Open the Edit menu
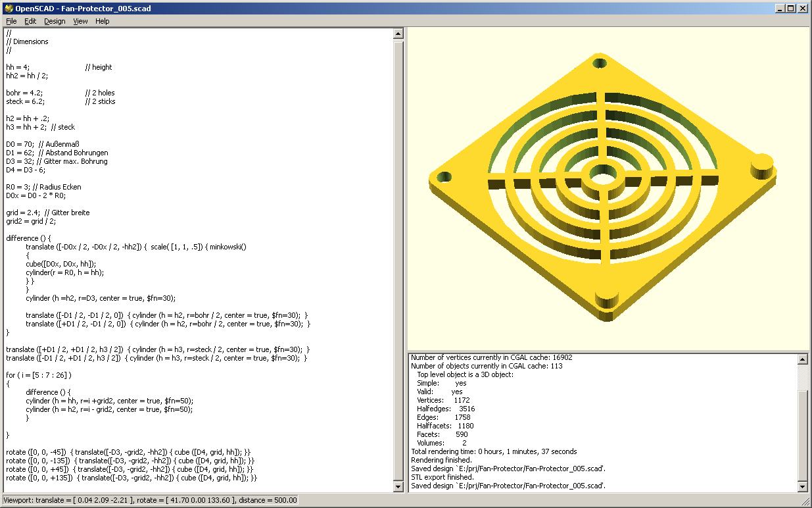Viewport: 812px width, 508px height. point(30,21)
